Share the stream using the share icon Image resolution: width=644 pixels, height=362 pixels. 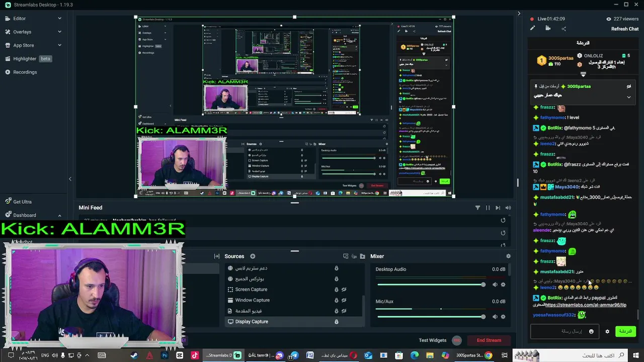tap(563, 29)
